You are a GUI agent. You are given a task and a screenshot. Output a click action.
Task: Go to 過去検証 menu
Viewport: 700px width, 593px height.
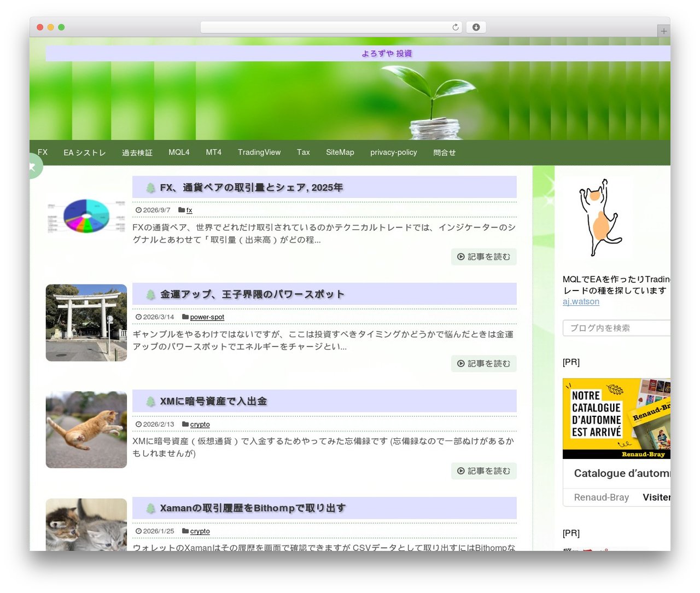point(137,153)
